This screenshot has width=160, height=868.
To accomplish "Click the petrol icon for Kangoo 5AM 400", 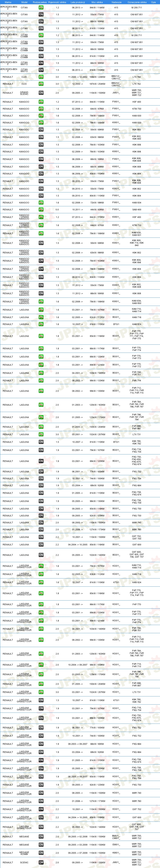I will [x=41, y=210].
